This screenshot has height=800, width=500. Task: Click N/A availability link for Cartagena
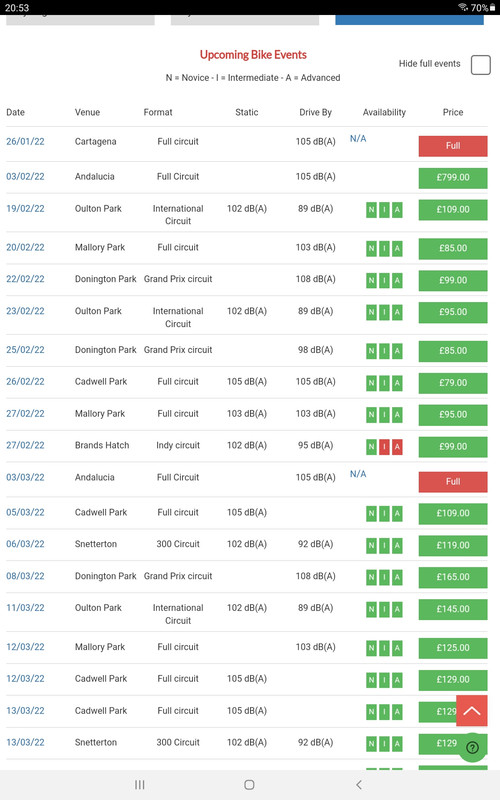[358, 138]
